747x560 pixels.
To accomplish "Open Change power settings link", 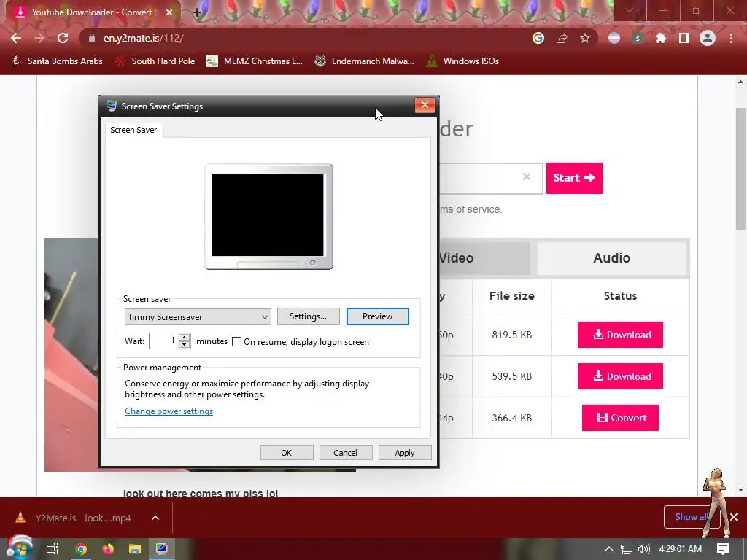I will click(169, 411).
